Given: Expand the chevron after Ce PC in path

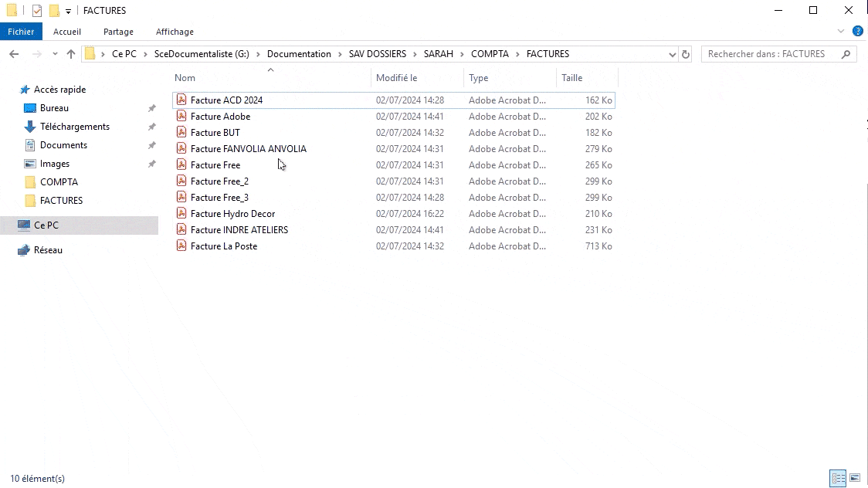Looking at the screenshot, I should [x=146, y=54].
